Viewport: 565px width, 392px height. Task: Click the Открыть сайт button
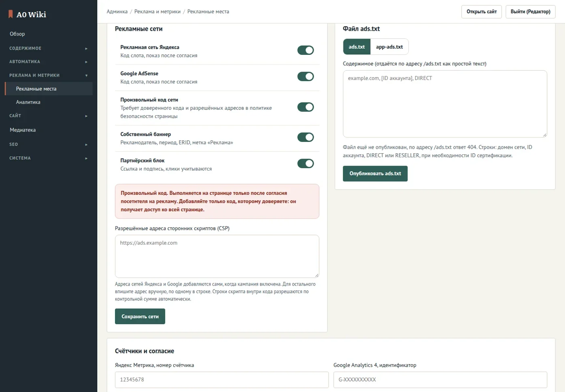[481, 12]
